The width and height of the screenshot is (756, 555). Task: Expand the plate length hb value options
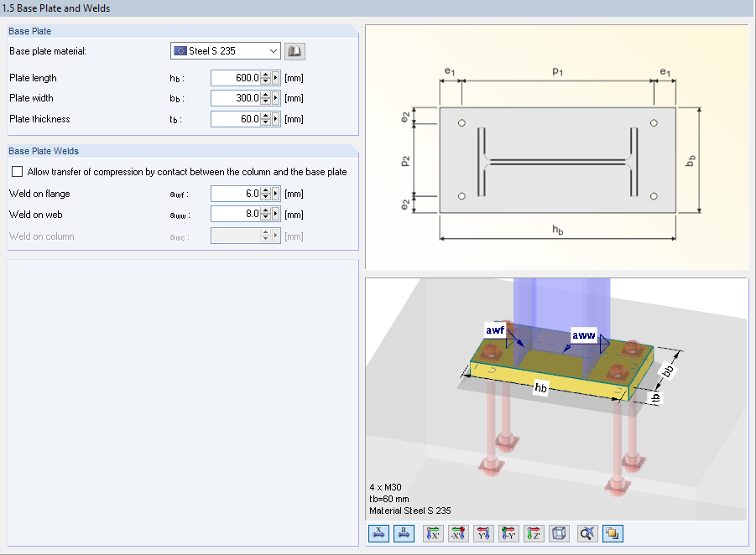274,77
